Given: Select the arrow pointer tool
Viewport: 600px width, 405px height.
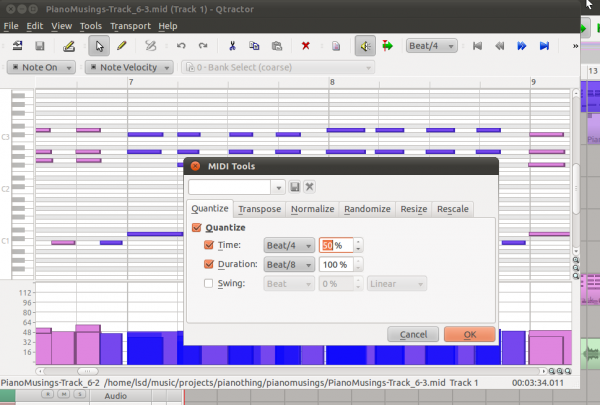Looking at the screenshot, I should 99,46.
